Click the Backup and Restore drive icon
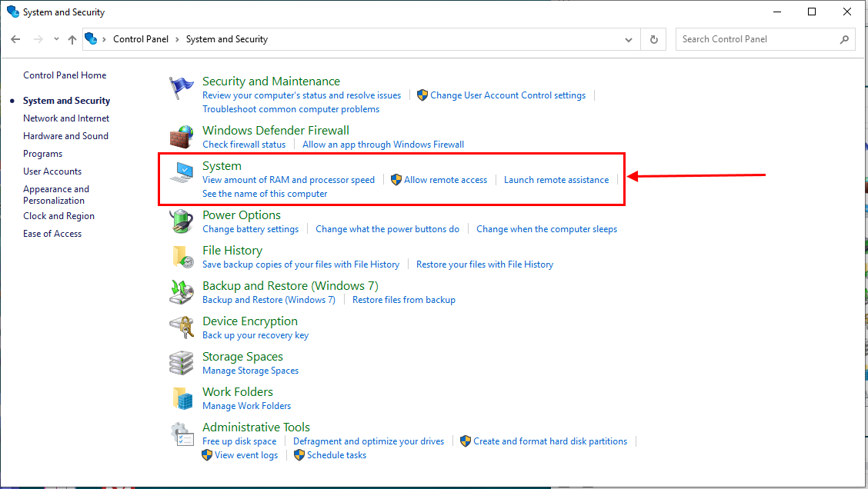Viewport: 868px width, 489px height. pyautogui.click(x=181, y=292)
